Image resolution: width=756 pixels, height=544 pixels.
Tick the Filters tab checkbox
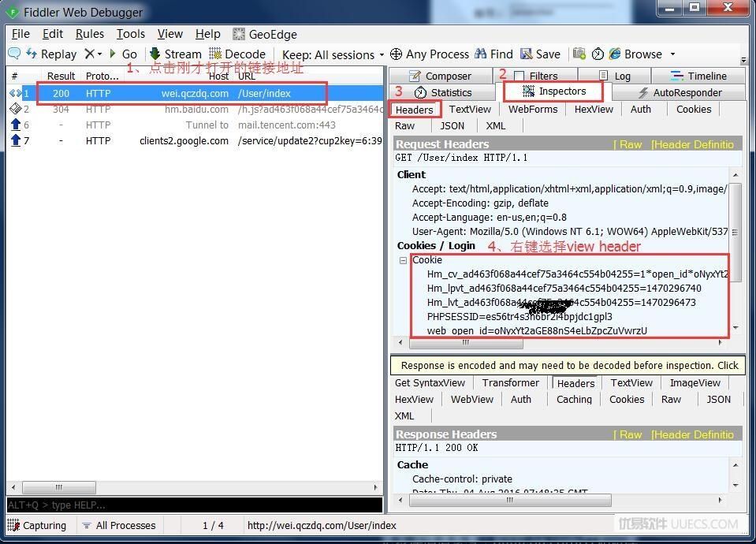[x=520, y=76]
